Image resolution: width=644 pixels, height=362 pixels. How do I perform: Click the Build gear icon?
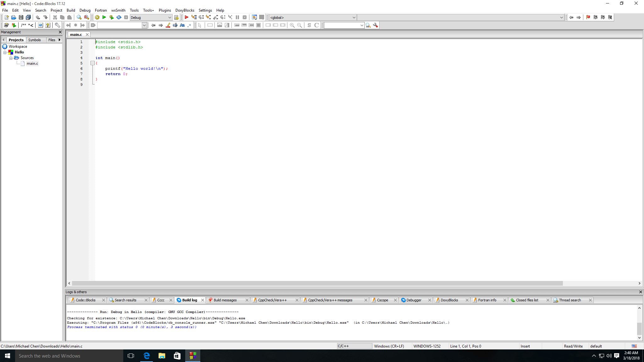click(97, 18)
